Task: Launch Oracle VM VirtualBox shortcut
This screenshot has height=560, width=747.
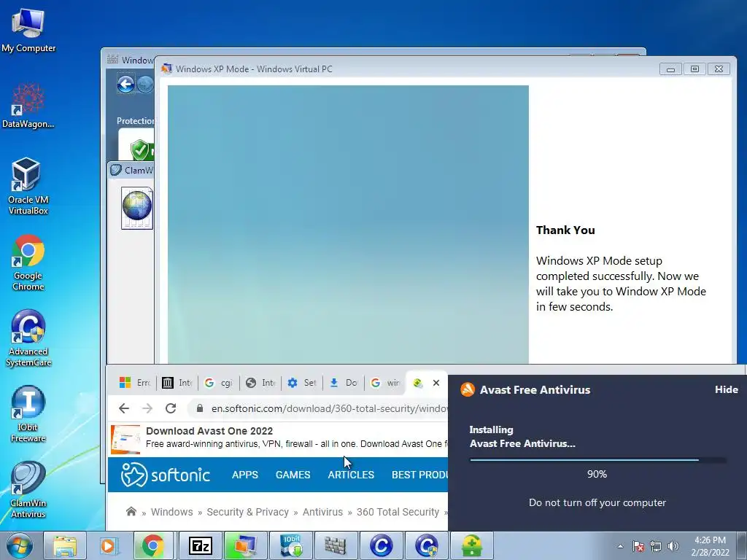Action: pyautogui.click(x=28, y=186)
